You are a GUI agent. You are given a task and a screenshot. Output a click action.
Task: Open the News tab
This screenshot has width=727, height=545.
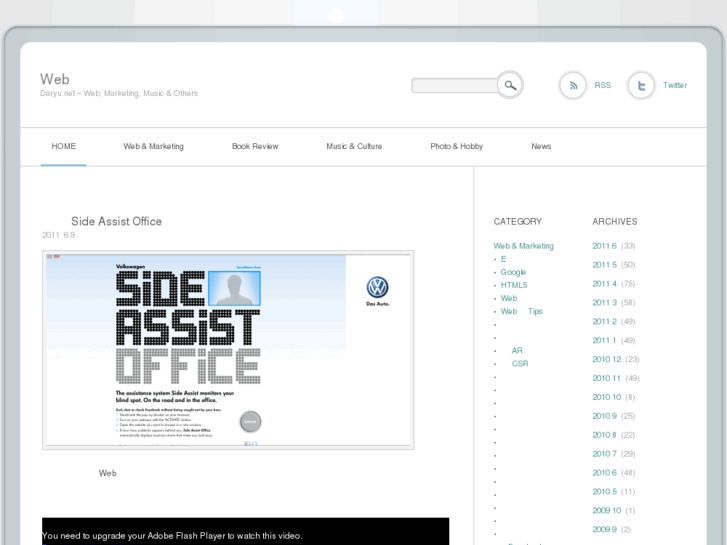tap(541, 147)
